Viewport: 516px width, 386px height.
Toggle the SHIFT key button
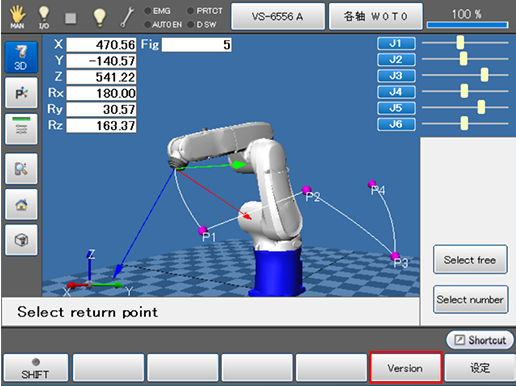[36, 368]
